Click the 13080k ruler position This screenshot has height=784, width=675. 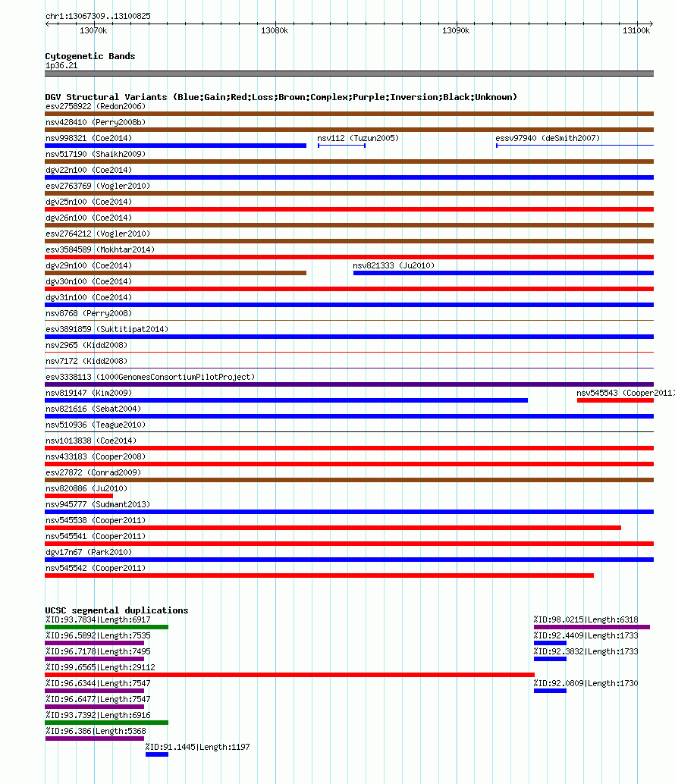click(x=275, y=30)
